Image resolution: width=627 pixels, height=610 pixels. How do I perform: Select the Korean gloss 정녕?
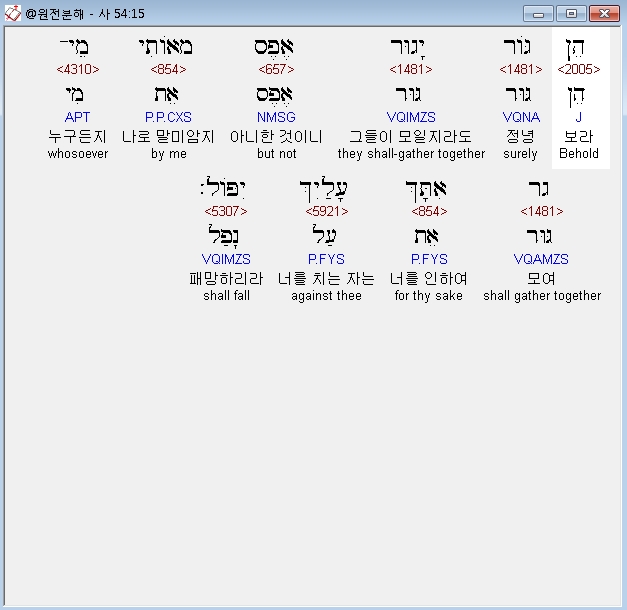[x=521, y=136]
